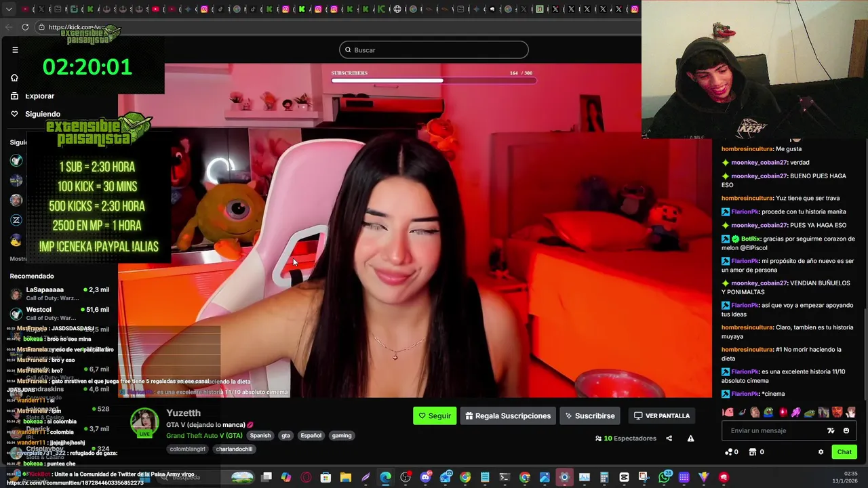Click the chat translate icon

pos(831,430)
